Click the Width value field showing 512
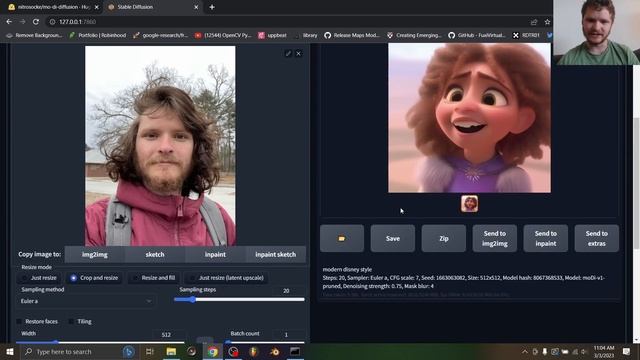Viewport: 640px width, 360px height. tap(167, 334)
